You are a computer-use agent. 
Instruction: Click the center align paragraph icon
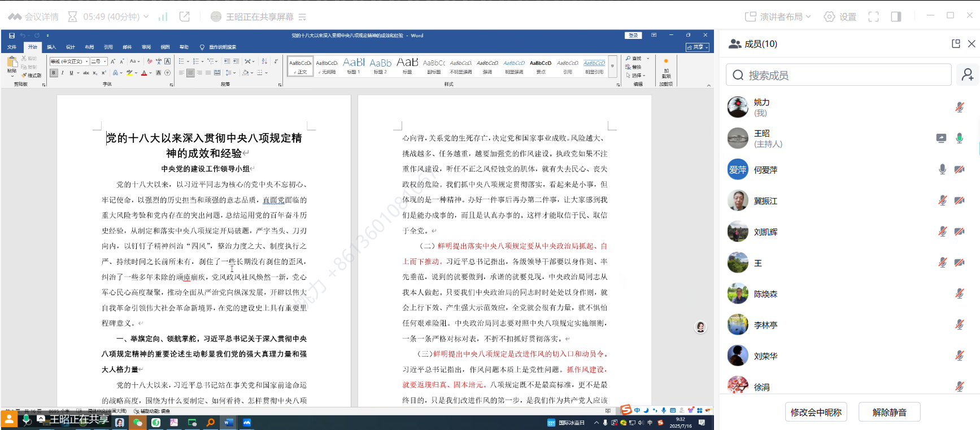pos(190,73)
